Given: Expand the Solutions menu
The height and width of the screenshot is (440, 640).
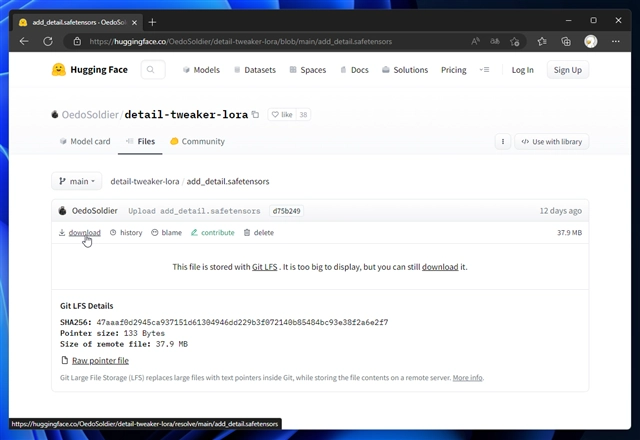Looking at the screenshot, I should [405, 70].
